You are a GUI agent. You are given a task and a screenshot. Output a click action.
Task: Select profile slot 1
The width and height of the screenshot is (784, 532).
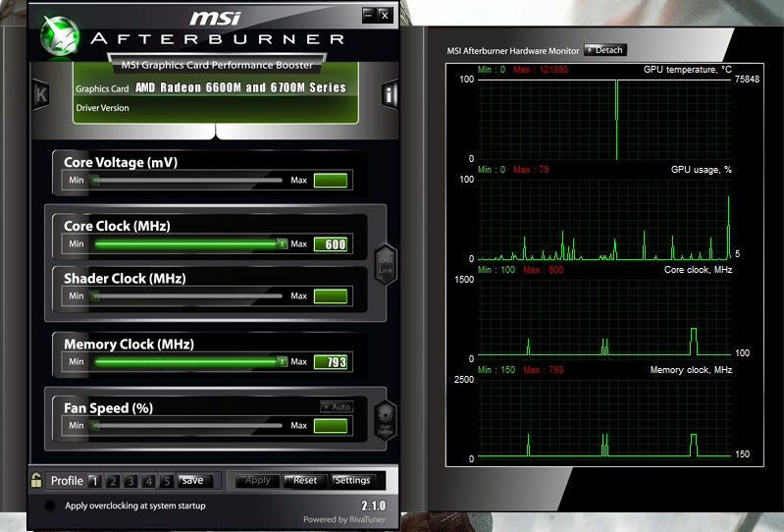click(94, 481)
